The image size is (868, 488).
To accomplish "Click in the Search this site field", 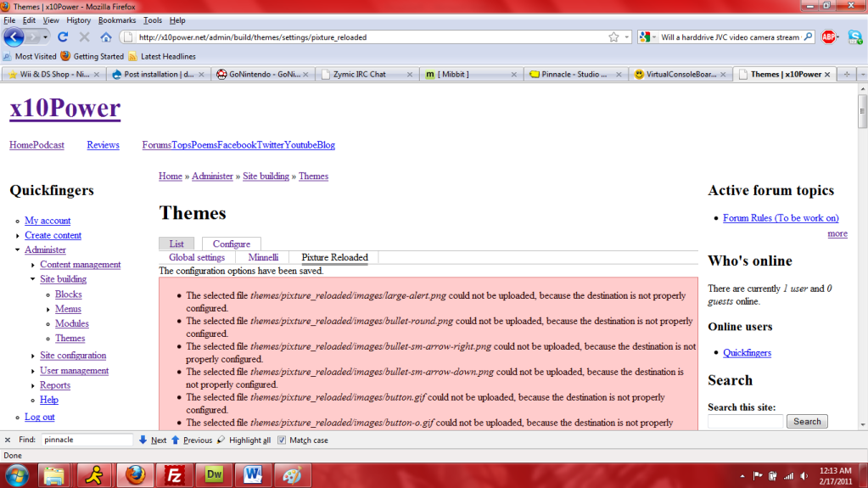I will coord(745,422).
